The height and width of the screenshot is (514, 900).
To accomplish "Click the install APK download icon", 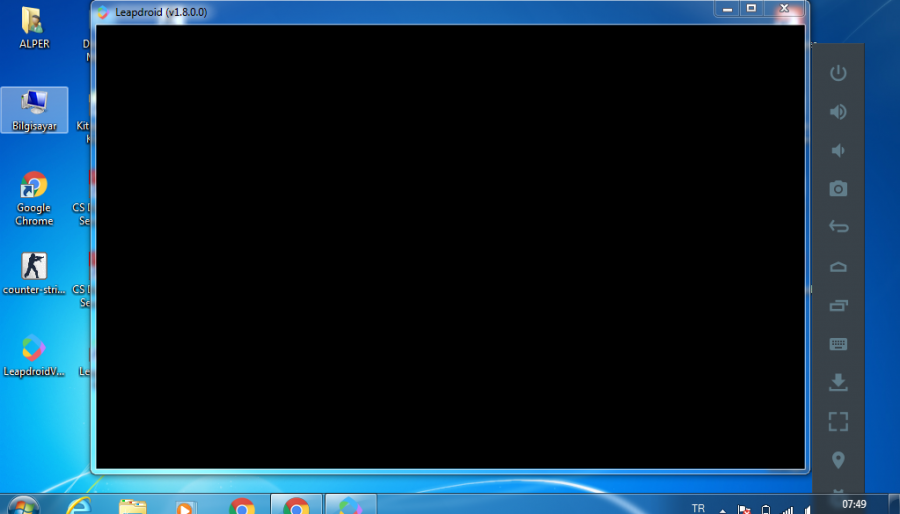I will click(838, 382).
